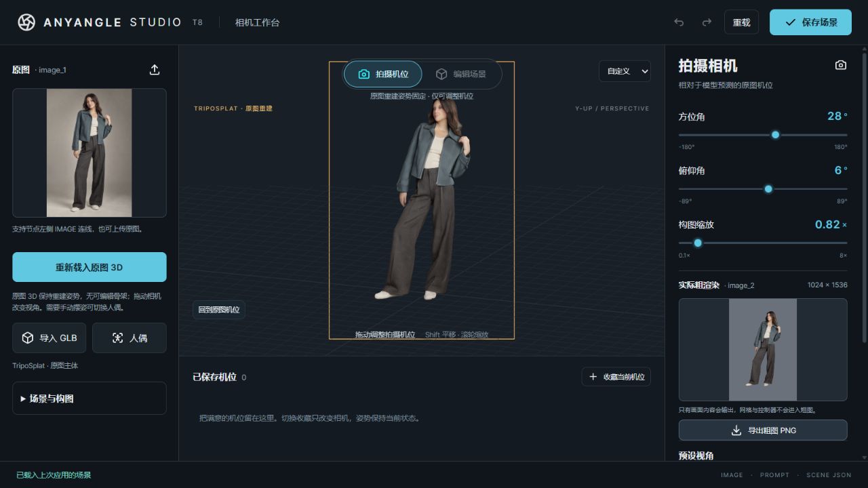
Task: Click the 回到原图机位 button
Action: pyautogui.click(x=219, y=310)
